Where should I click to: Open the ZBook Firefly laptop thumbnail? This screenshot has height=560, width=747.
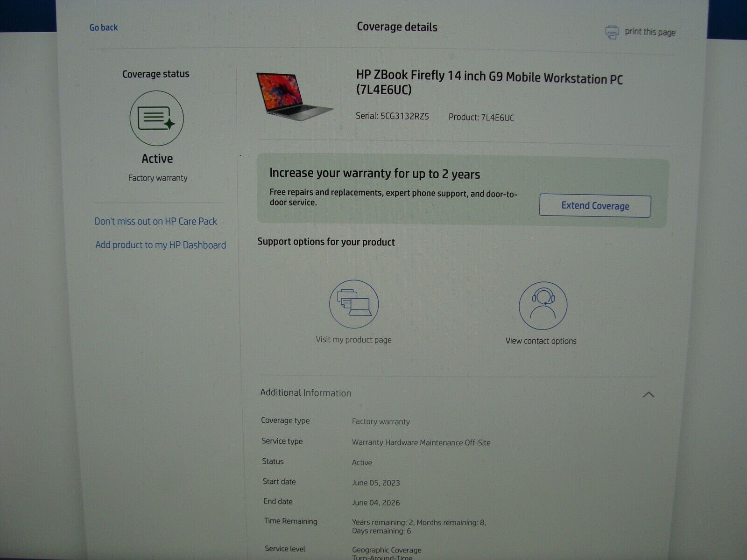point(295,97)
